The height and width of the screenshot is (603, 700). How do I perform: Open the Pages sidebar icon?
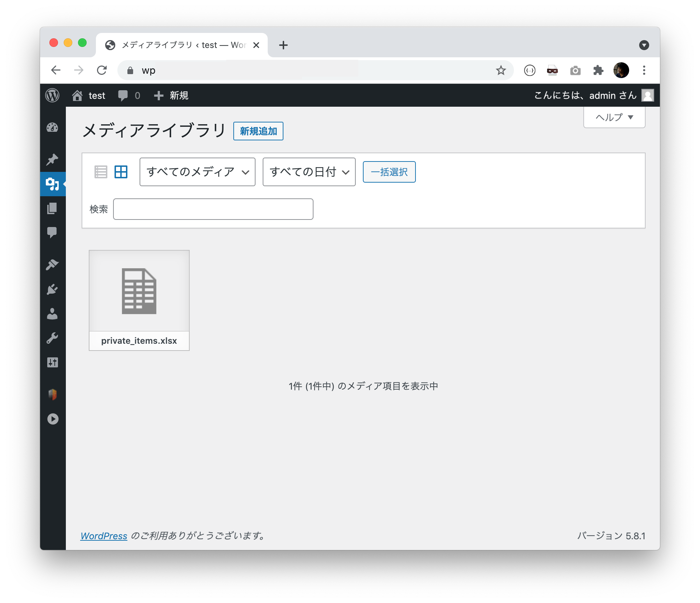click(x=53, y=208)
